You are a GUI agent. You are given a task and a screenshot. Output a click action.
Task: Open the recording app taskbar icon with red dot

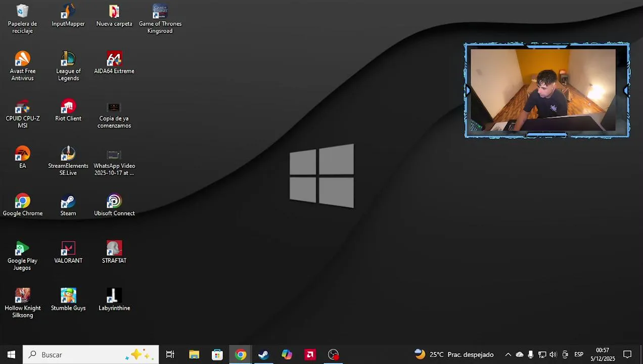click(334, 354)
